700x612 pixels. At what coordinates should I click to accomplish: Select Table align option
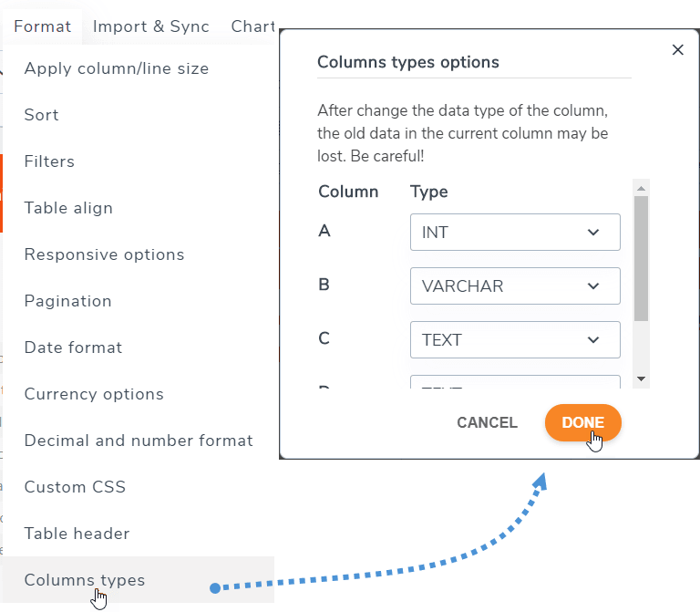tap(68, 208)
